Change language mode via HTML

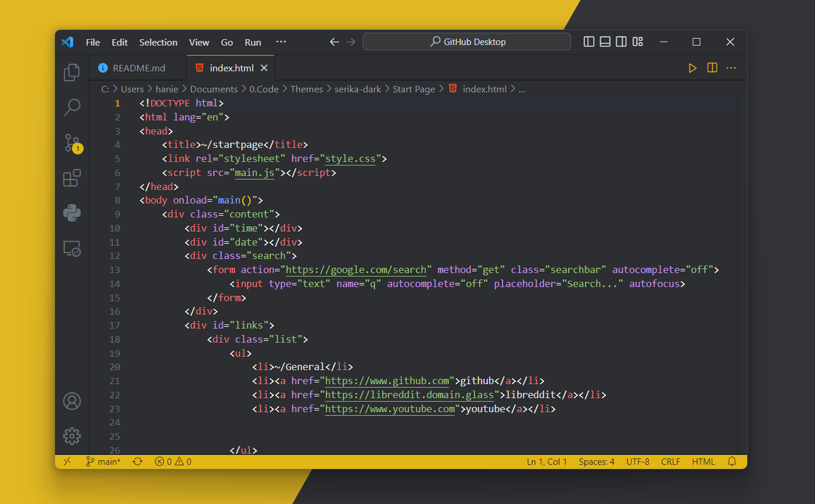[x=703, y=461]
